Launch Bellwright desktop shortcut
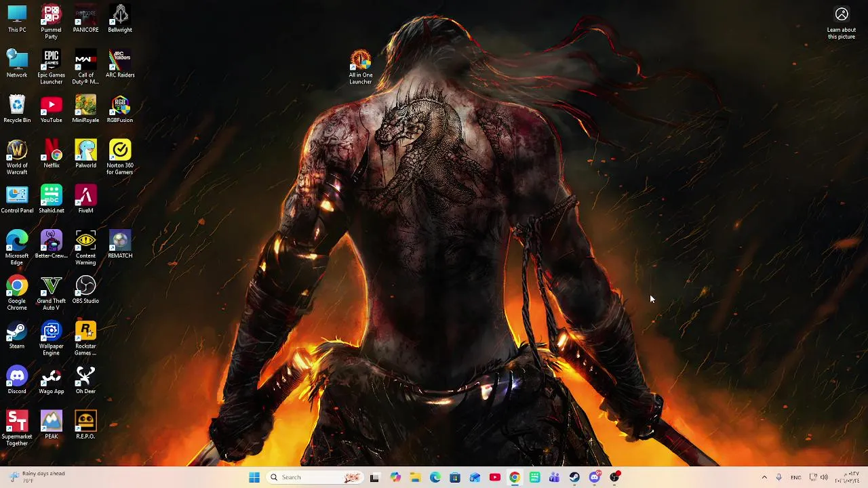 point(120,19)
